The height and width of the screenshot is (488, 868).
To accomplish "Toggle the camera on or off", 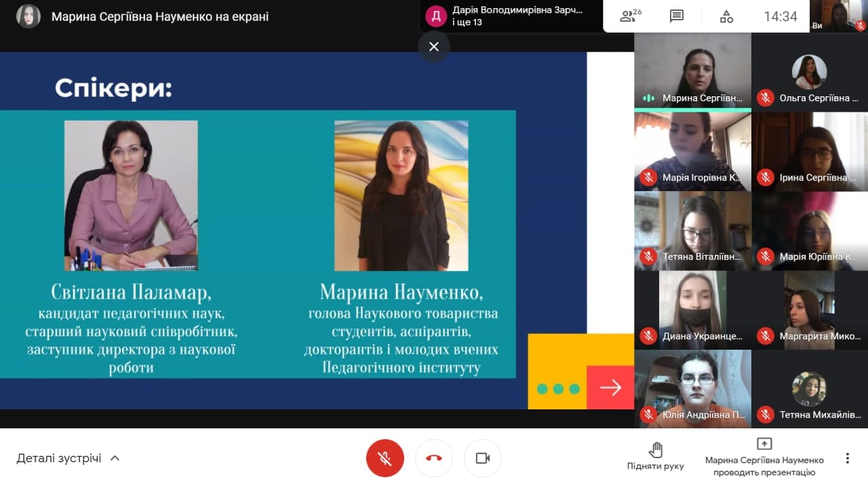I will point(483,458).
